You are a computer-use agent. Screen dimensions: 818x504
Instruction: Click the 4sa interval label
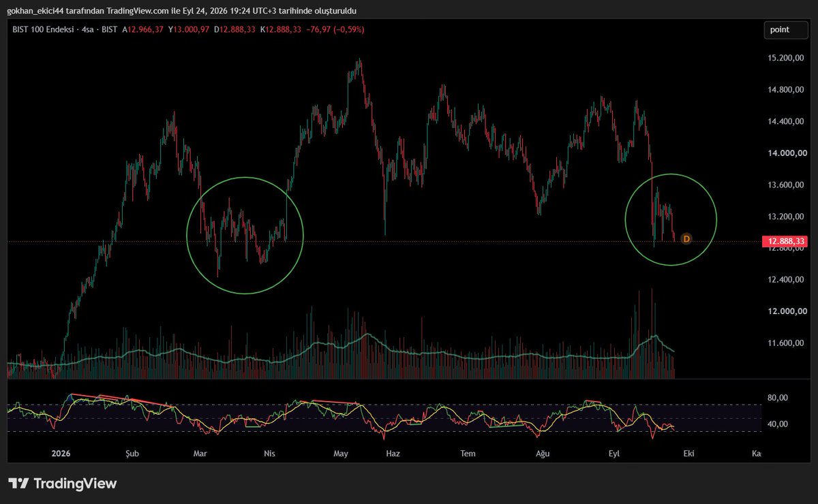click(x=87, y=30)
